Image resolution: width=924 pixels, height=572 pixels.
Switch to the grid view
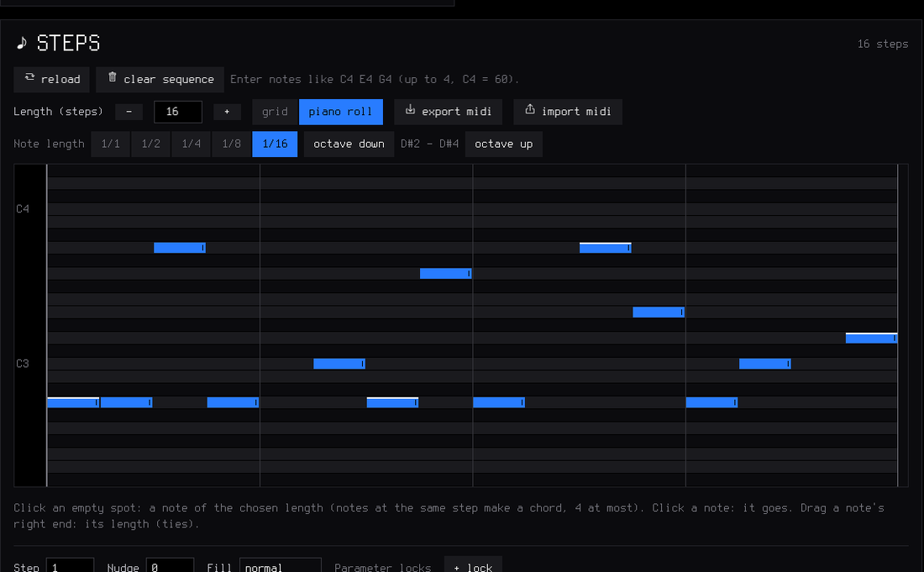tap(276, 112)
